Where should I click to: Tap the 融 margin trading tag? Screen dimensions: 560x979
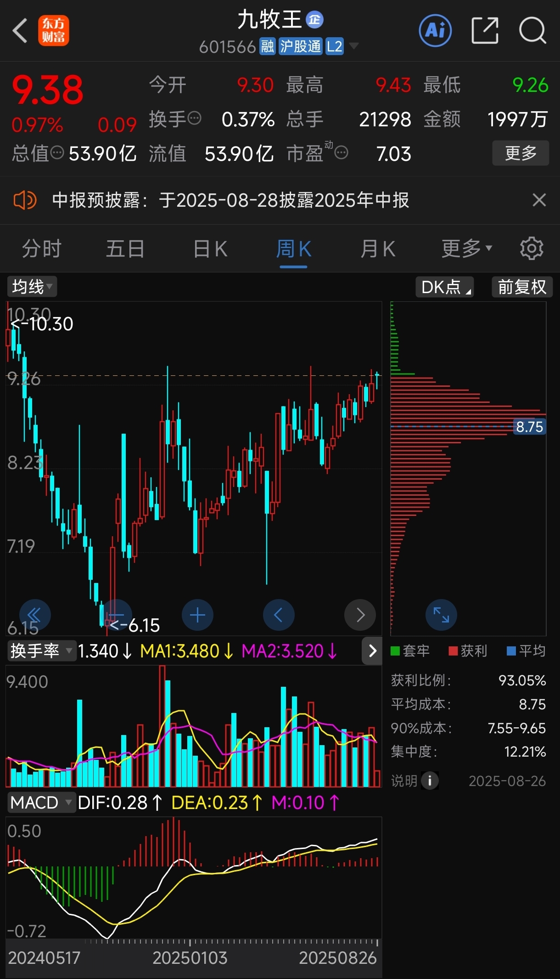click(267, 46)
